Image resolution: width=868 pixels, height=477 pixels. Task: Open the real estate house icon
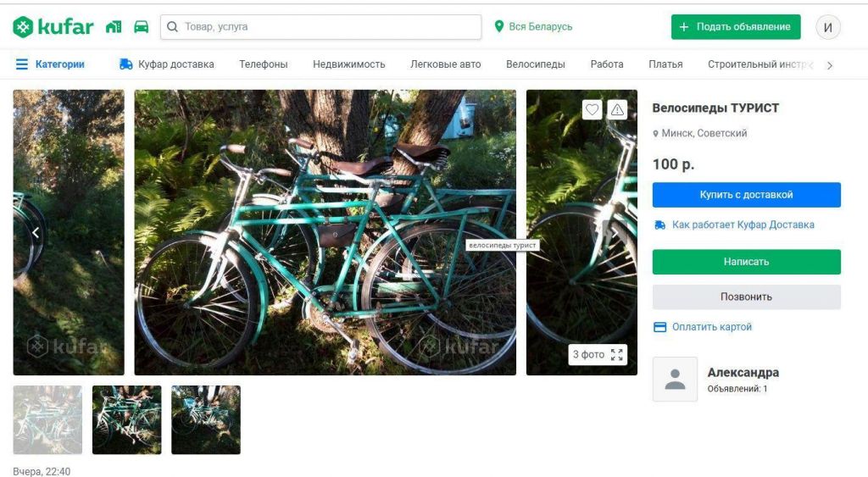click(x=114, y=27)
